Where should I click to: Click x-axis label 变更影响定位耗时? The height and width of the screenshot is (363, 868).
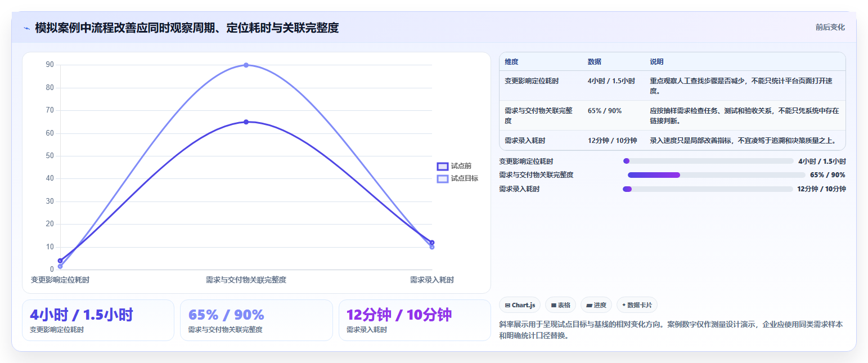coord(60,280)
